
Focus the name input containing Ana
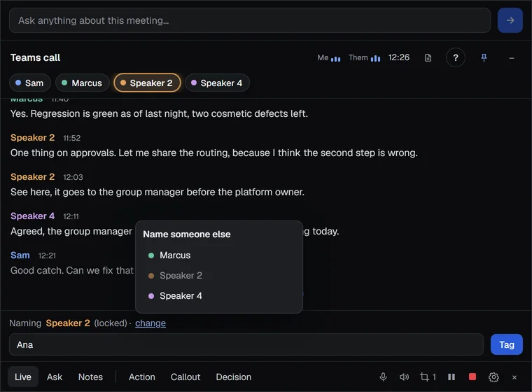point(246,344)
